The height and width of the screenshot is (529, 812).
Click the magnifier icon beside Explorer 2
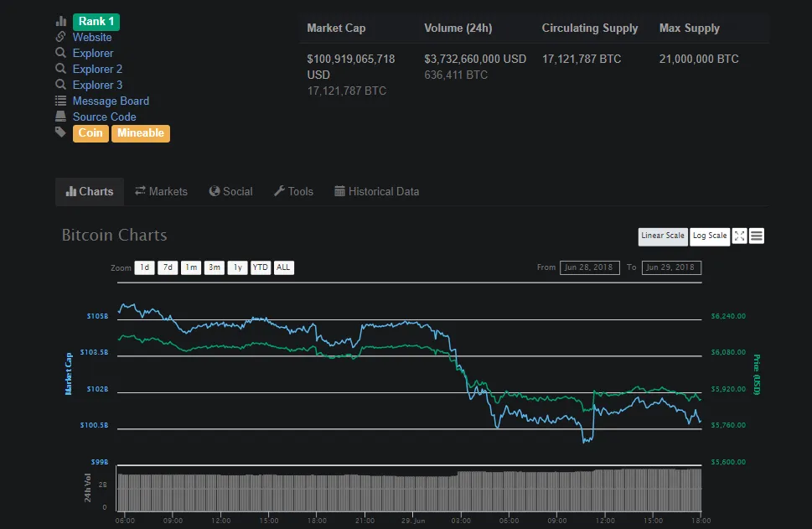[x=60, y=69]
